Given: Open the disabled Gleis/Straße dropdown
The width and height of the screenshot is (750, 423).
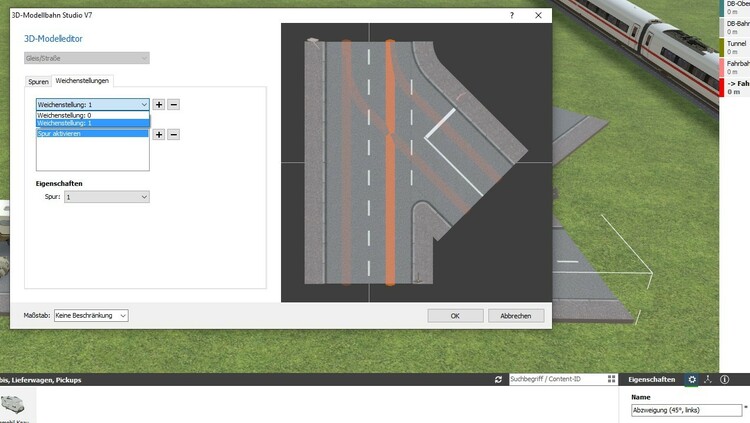Looking at the screenshot, I should [87, 58].
